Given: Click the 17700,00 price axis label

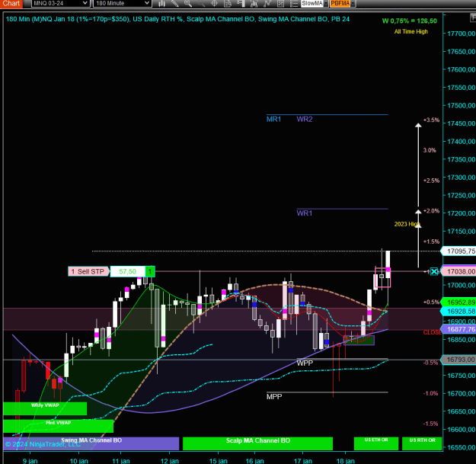Looking at the screenshot, I should tap(462, 34).
